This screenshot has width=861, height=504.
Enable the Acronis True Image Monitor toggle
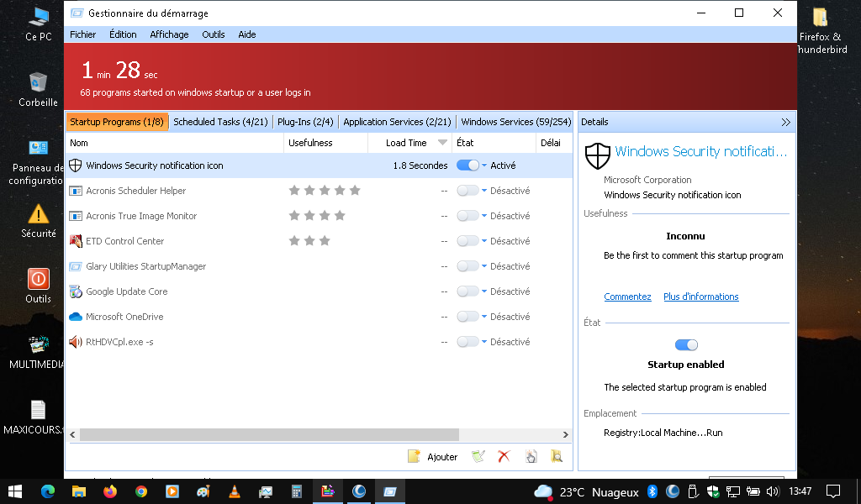coord(467,216)
